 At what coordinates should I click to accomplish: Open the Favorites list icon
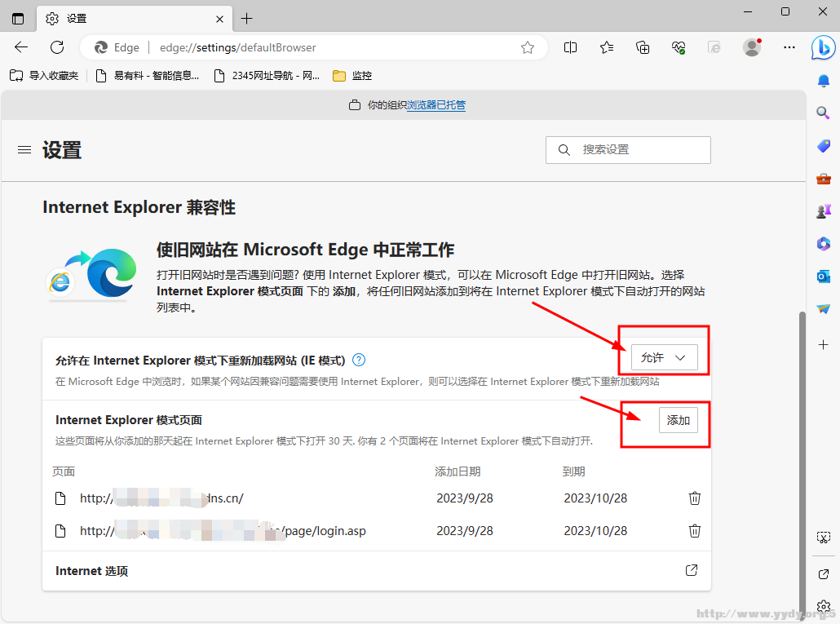point(607,47)
